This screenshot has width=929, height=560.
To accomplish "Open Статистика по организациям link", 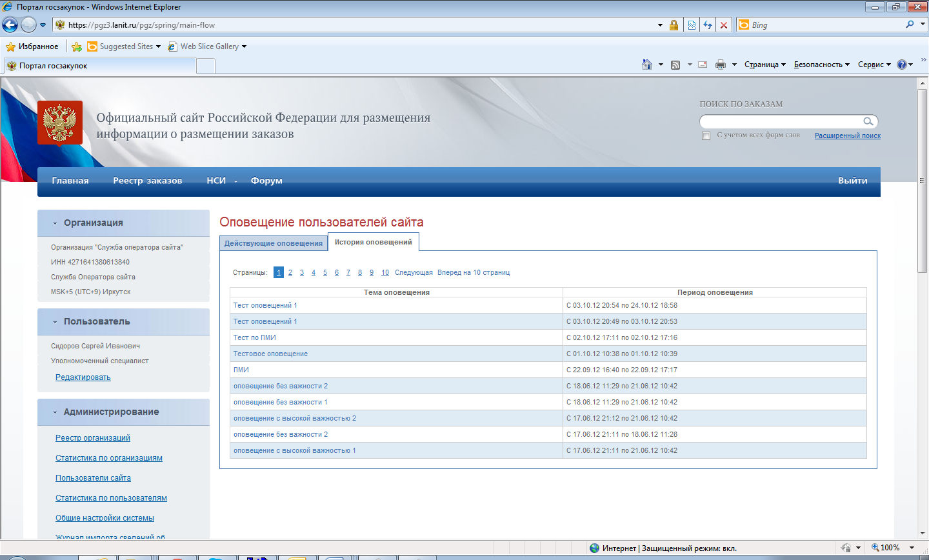I will [109, 458].
